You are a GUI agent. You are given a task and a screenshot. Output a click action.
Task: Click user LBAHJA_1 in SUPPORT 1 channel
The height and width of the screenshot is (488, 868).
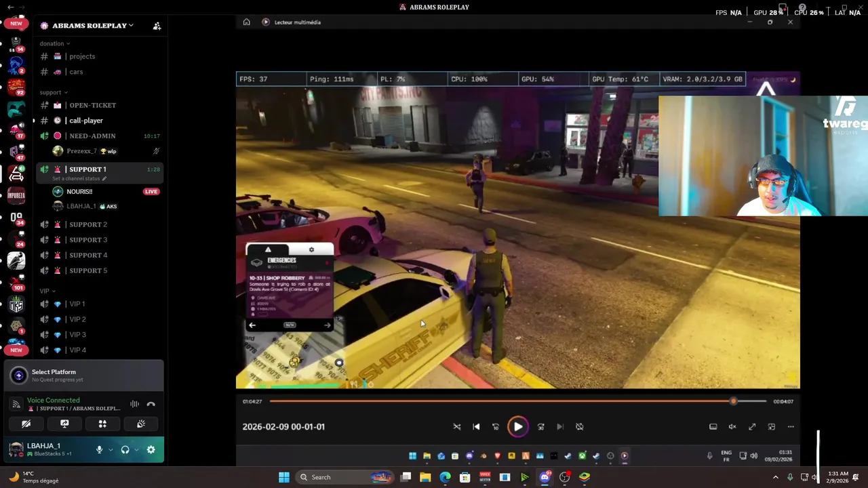point(107,206)
